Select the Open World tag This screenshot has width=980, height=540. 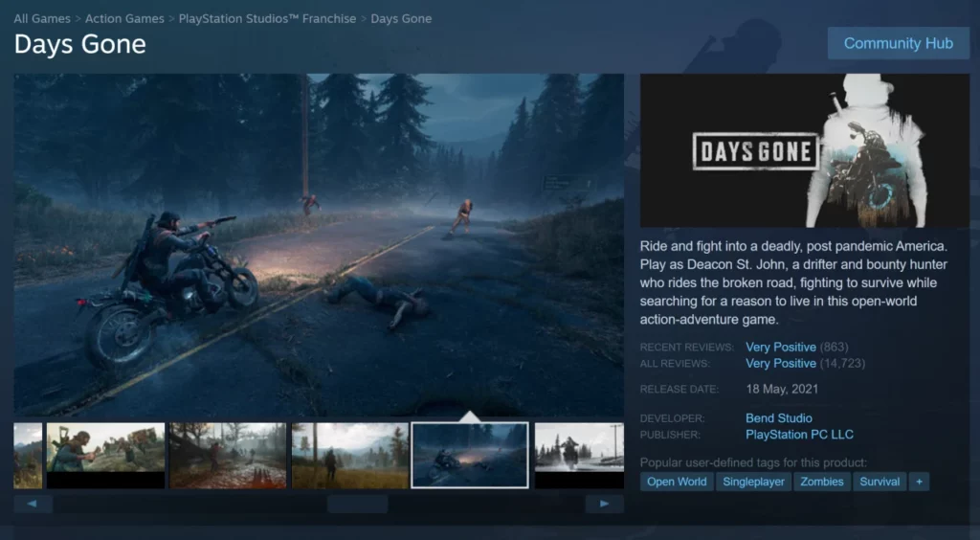coord(677,482)
